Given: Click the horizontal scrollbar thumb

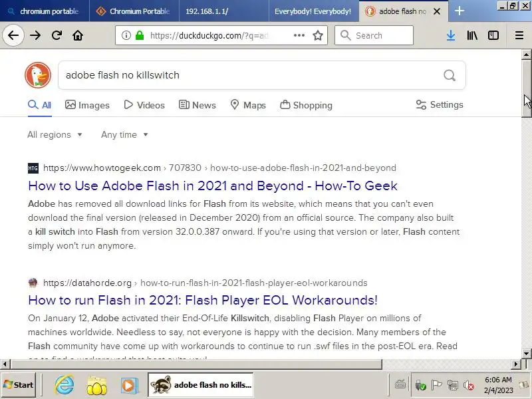Looking at the screenshot, I should tap(196, 364).
